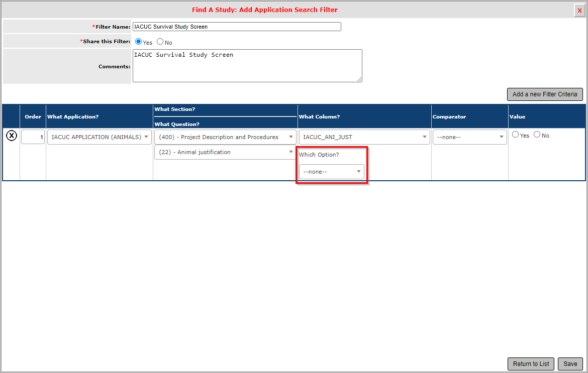The height and width of the screenshot is (373, 588).
Task: Focus the Filter Name input field
Action: (x=237, y=27)
